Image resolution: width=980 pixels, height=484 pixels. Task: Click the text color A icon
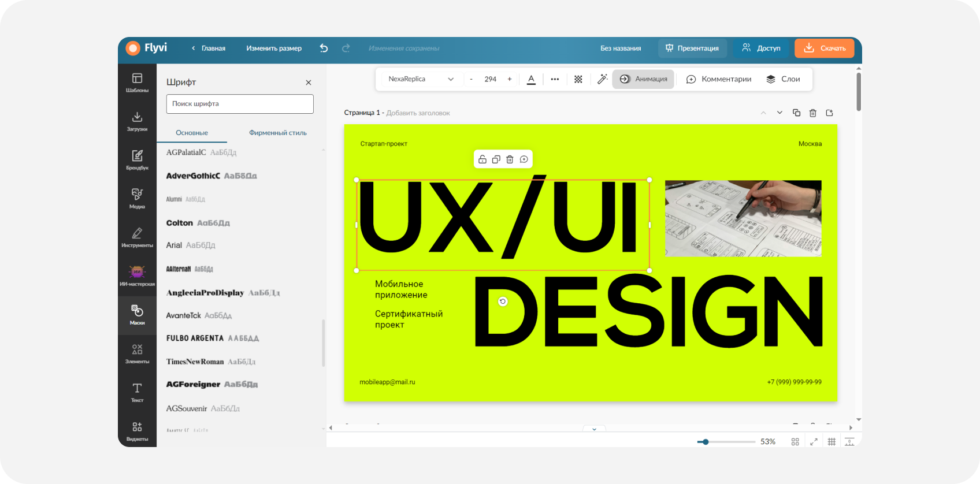tap(531, 79)
